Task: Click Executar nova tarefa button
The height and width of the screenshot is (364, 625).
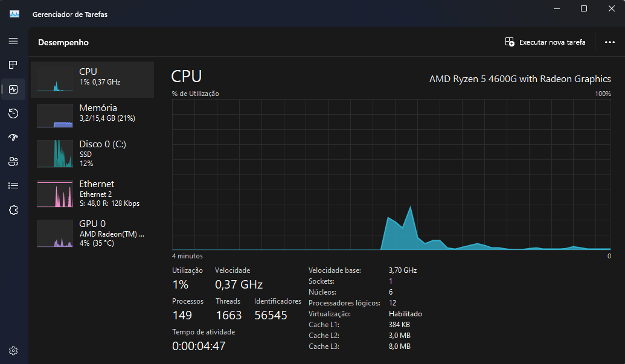Action: [545, 42]
